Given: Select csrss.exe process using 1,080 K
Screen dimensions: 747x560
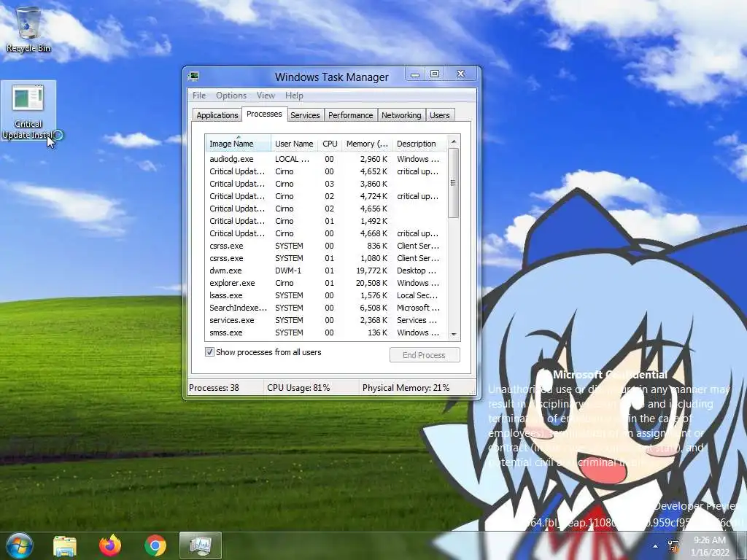Looking at the screenshot, I should 326,258.
